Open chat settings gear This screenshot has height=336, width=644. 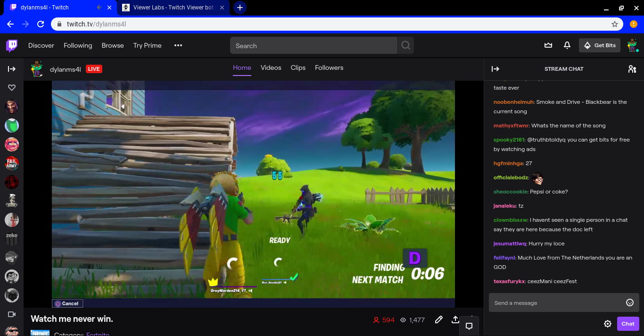(608, 324)
